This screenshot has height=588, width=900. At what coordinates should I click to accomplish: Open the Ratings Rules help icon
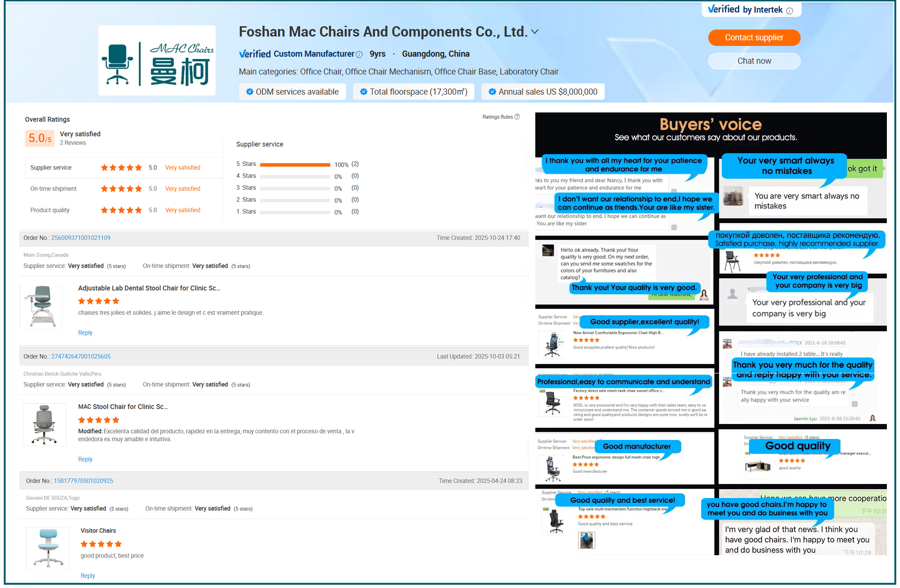coord(517,117)
